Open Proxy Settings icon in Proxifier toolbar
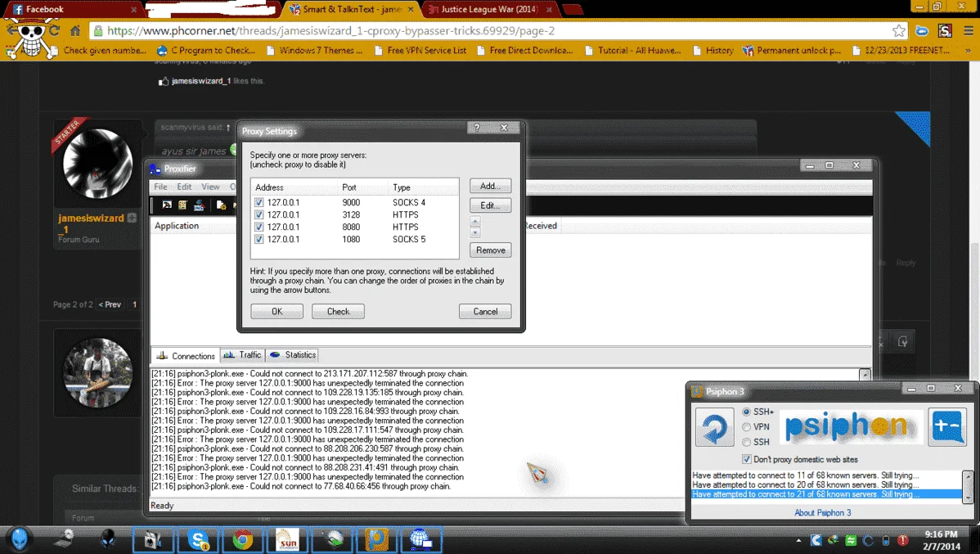The image size is (980, 554). (x=167, y=205)
